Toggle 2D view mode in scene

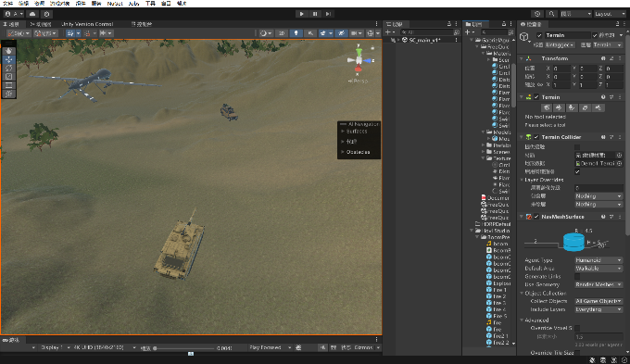(x=282, y=33)
